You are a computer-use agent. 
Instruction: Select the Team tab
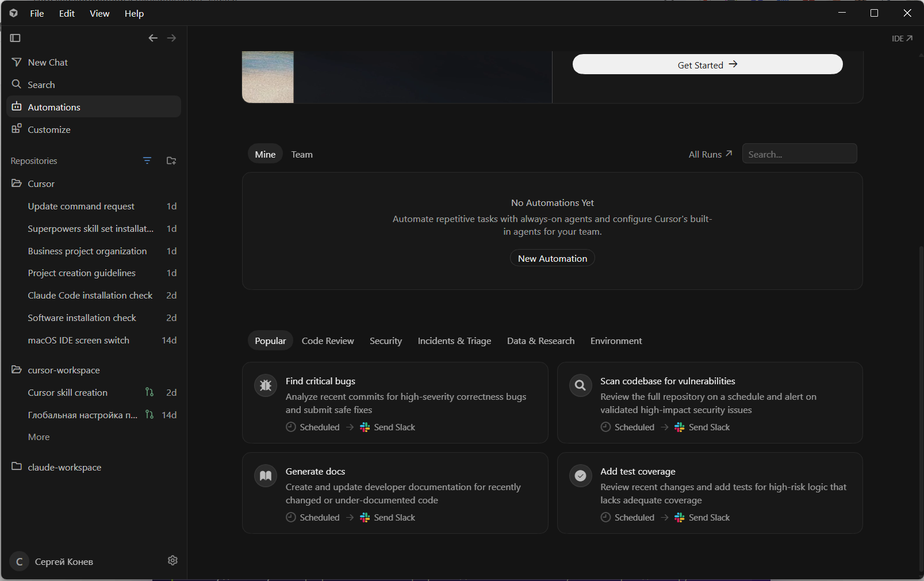point(302,154)
